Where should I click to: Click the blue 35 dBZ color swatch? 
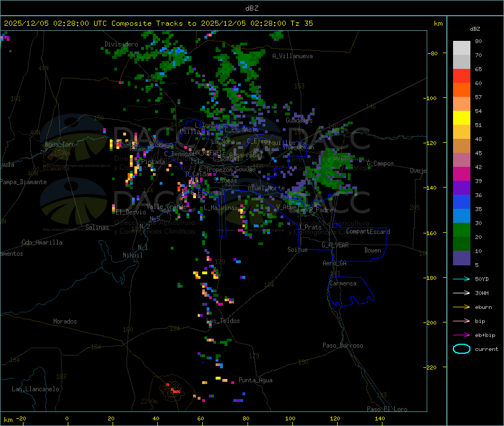[x=461, y=202]
